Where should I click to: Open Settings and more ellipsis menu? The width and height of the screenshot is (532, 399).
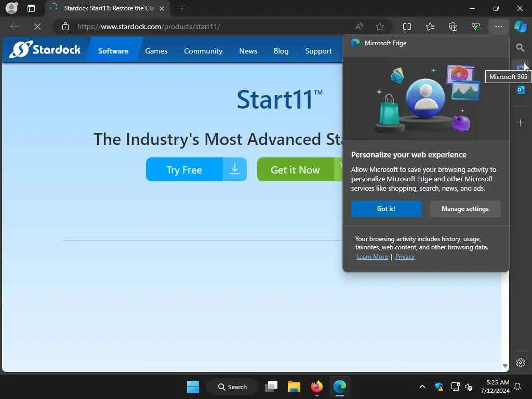[x=498, y=26]
